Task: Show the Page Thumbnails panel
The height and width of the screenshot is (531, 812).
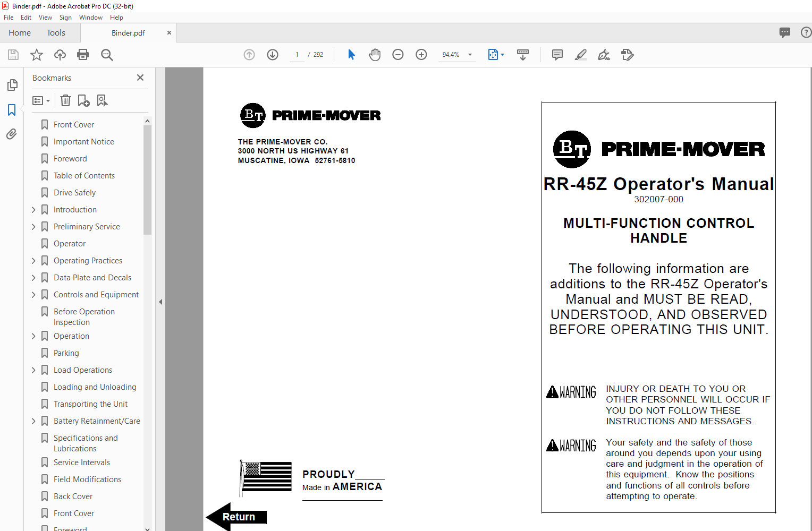Action: tap(12, 85)
